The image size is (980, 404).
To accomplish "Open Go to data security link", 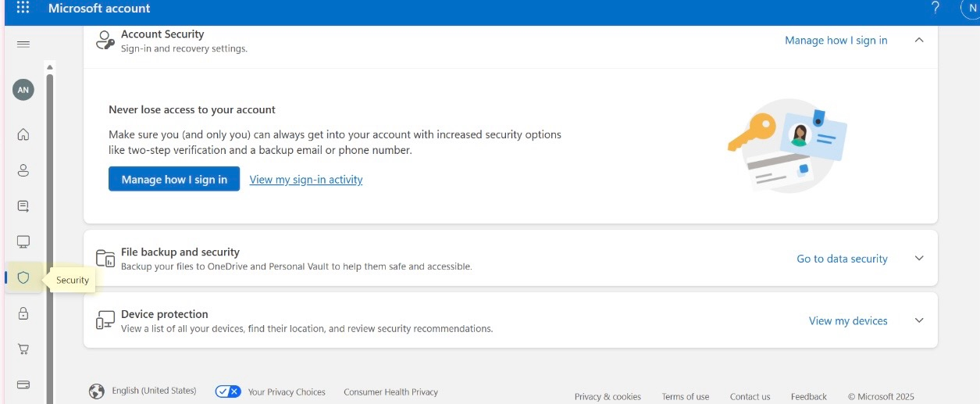I will [842, 259].
